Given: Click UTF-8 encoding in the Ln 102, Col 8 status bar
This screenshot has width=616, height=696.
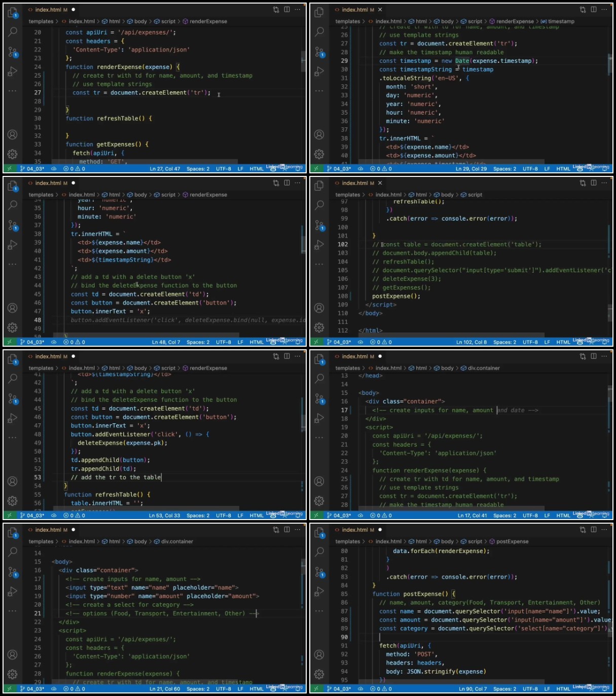Looking at the screenshot, I should coord(530,342).
